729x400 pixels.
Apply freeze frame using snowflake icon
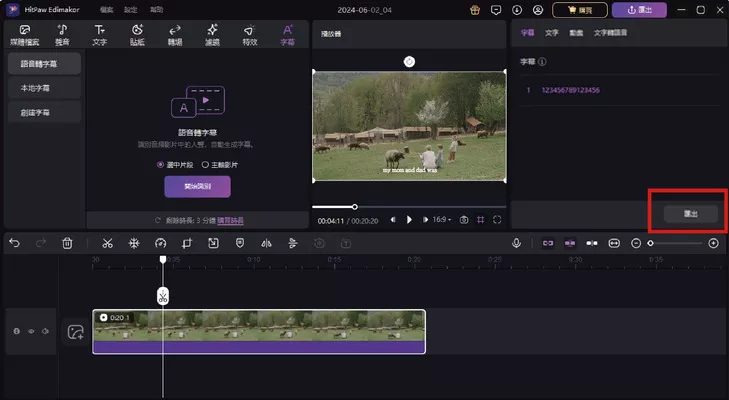point(134,243)
